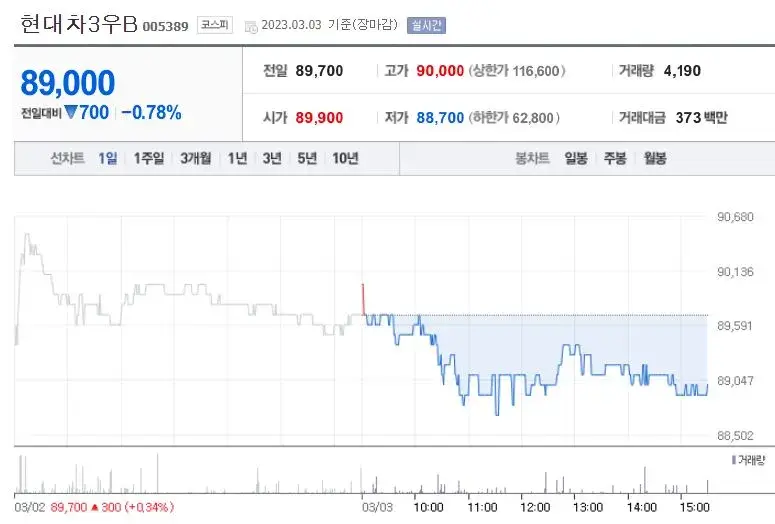Click the 하한가 62,800 text
This screenshot has width=775, height=524.
[x=514, y=118]
